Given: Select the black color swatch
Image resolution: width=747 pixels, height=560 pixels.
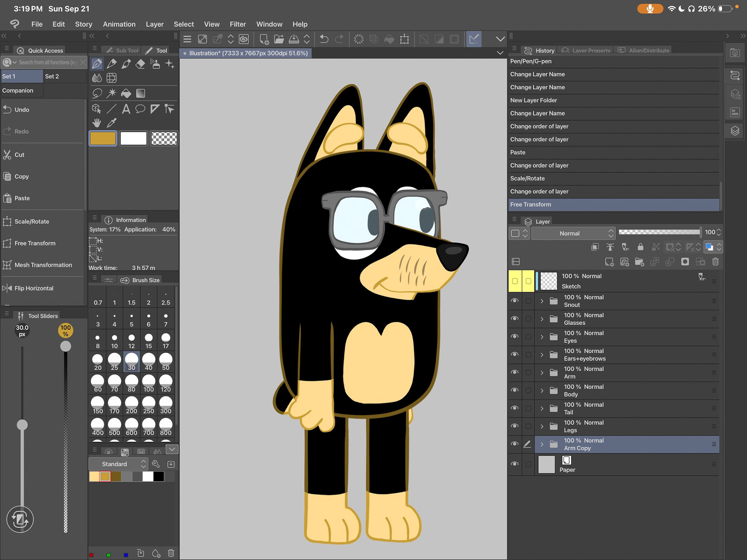Looking at the screenshot, I should pos(159,476).
